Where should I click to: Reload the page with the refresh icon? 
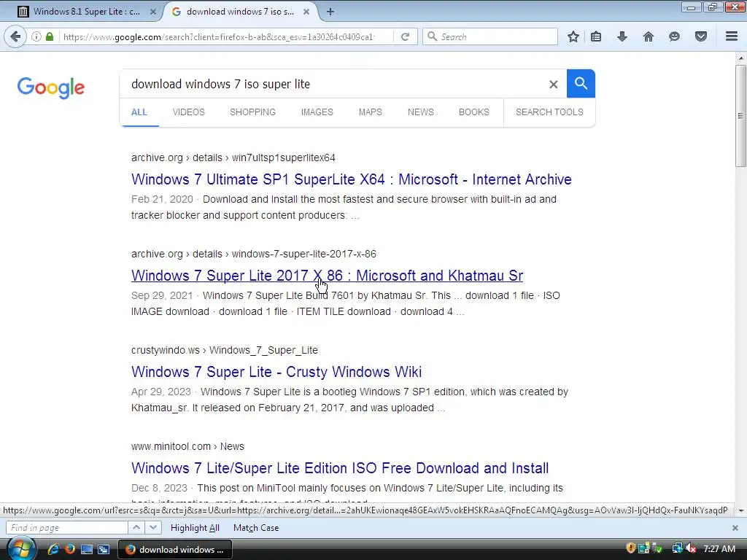pos(405,36)
